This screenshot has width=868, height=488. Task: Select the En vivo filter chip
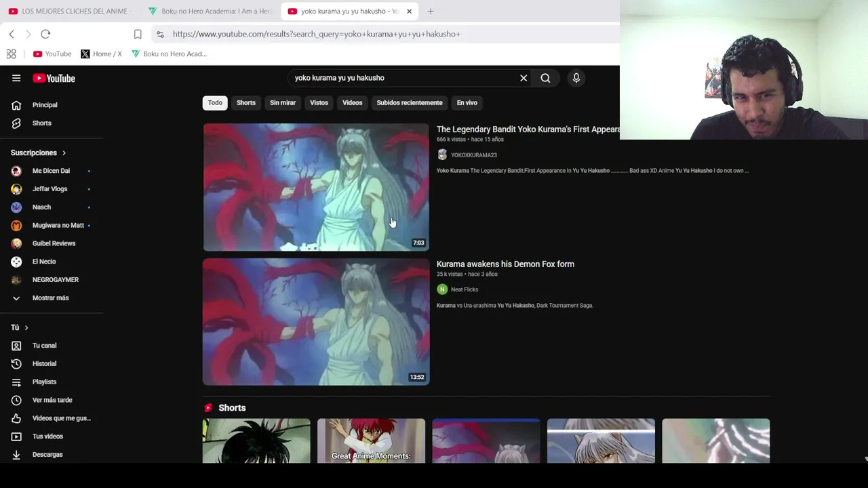467,102
